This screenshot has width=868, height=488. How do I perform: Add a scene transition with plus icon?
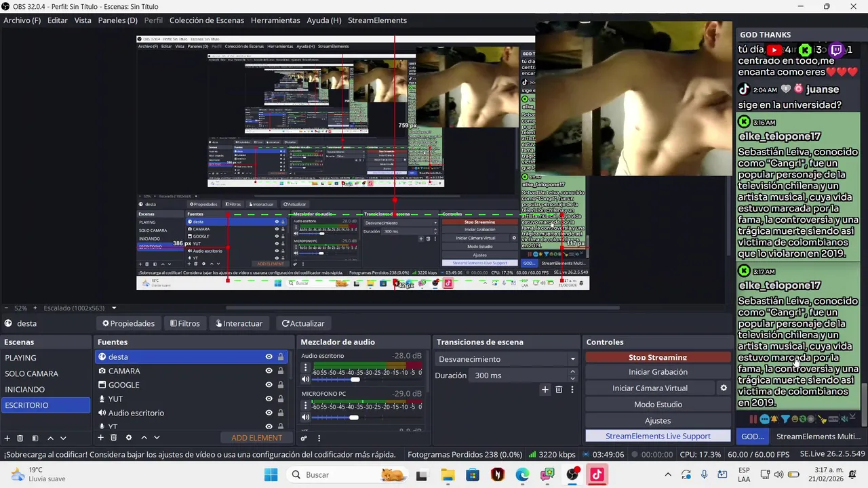coord(545,389)
